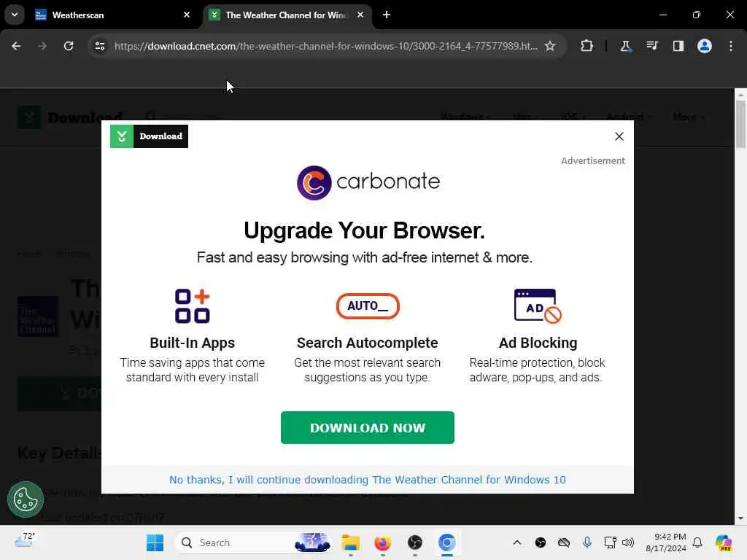
Task: Open the dimmed More menu on page
Action: (688, 117)
